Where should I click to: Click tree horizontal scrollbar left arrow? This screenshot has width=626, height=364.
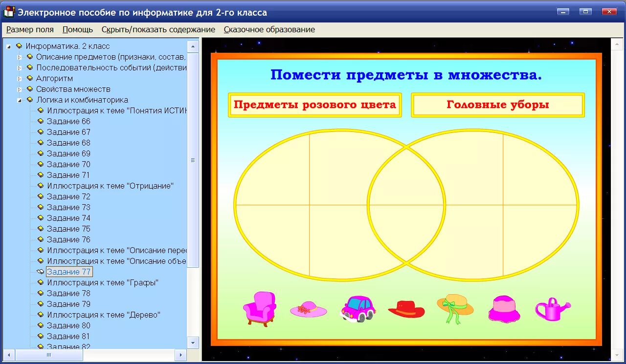tap(9, 355)
